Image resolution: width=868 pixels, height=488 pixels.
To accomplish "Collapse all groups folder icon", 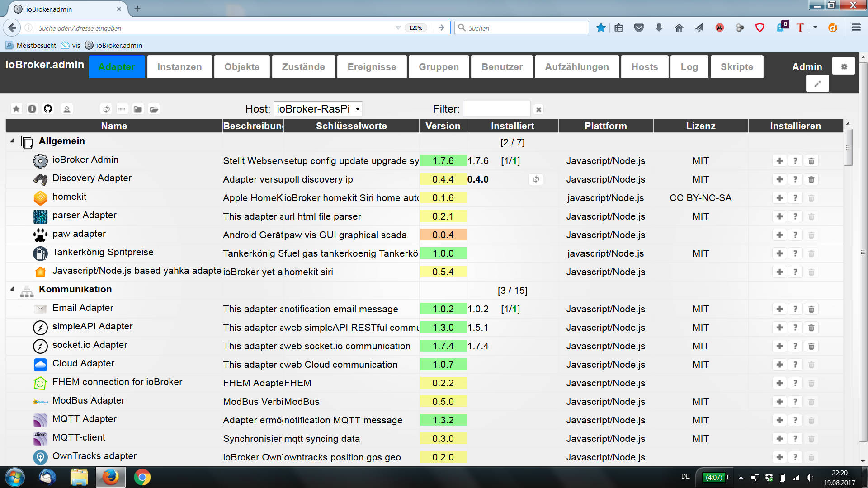I will pos(138,109).
